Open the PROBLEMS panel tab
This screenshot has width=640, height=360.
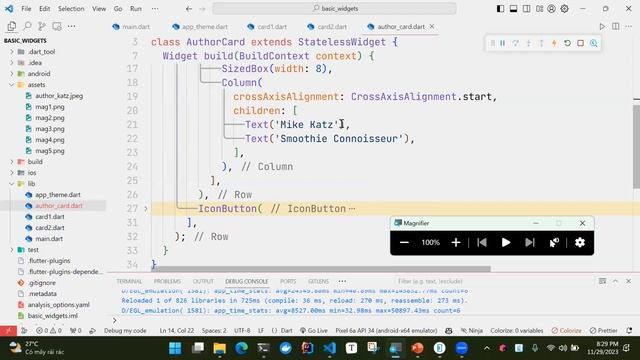[x=167, y=281]
